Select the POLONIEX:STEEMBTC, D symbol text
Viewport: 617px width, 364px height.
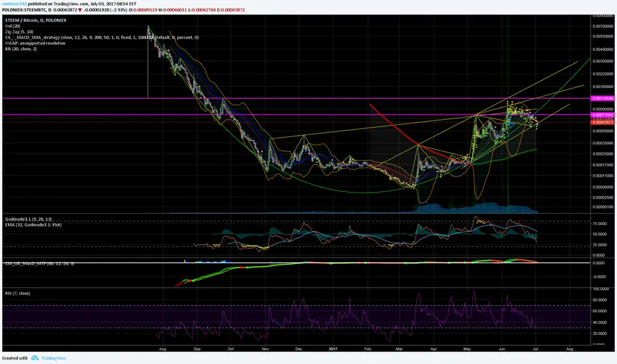pos(26,10)
